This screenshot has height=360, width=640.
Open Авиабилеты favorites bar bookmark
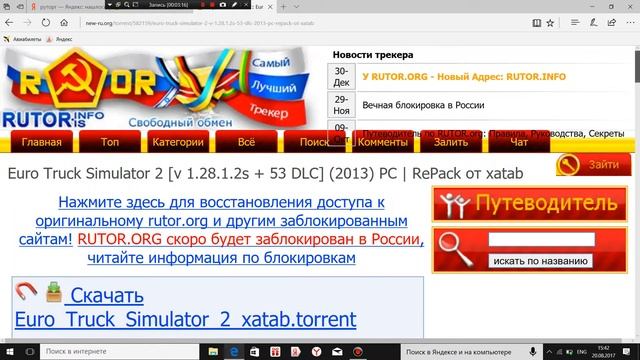[23, 39]
